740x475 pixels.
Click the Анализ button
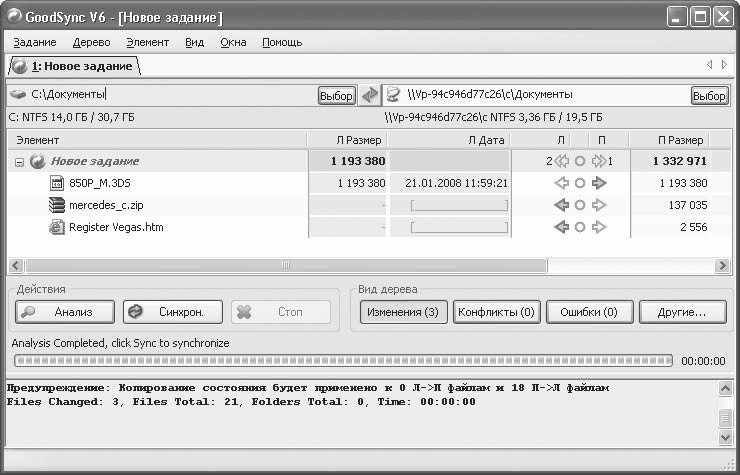coord(65,312)
